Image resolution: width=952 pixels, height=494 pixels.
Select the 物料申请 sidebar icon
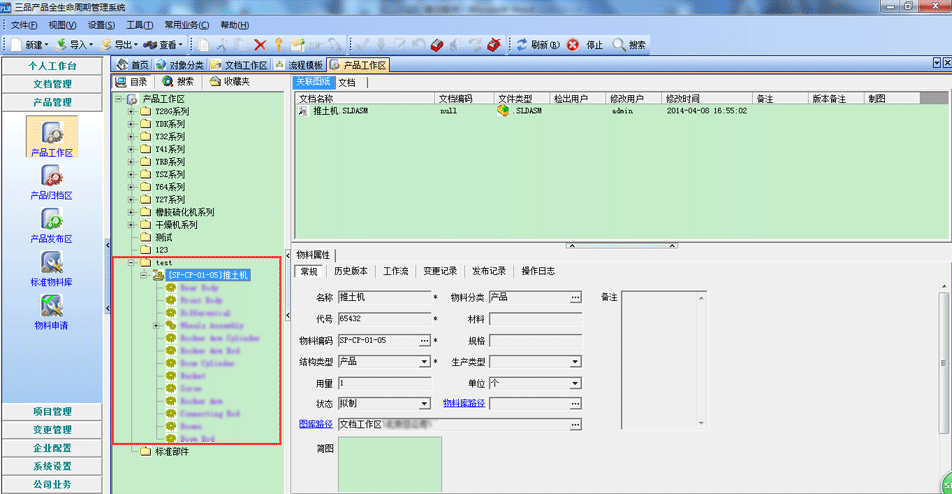(x=52, y=311)
